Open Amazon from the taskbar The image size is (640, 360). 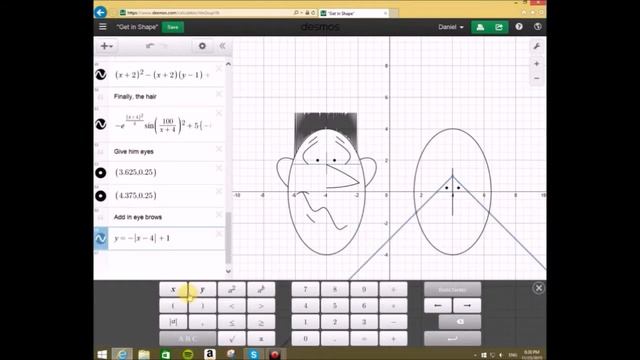[x=209, y=354]
